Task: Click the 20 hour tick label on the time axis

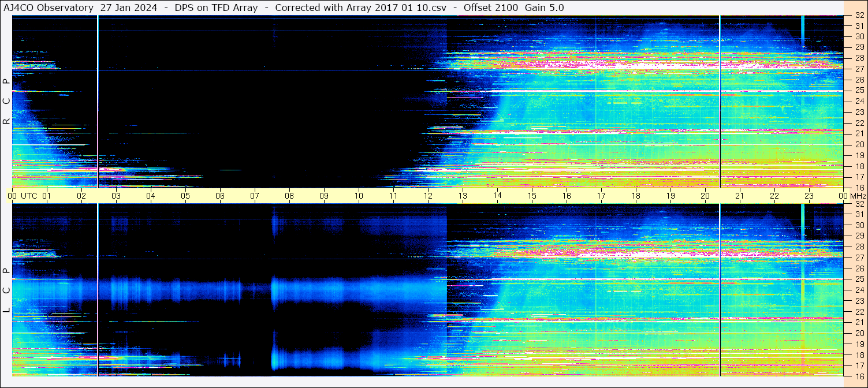Action: 705,196
